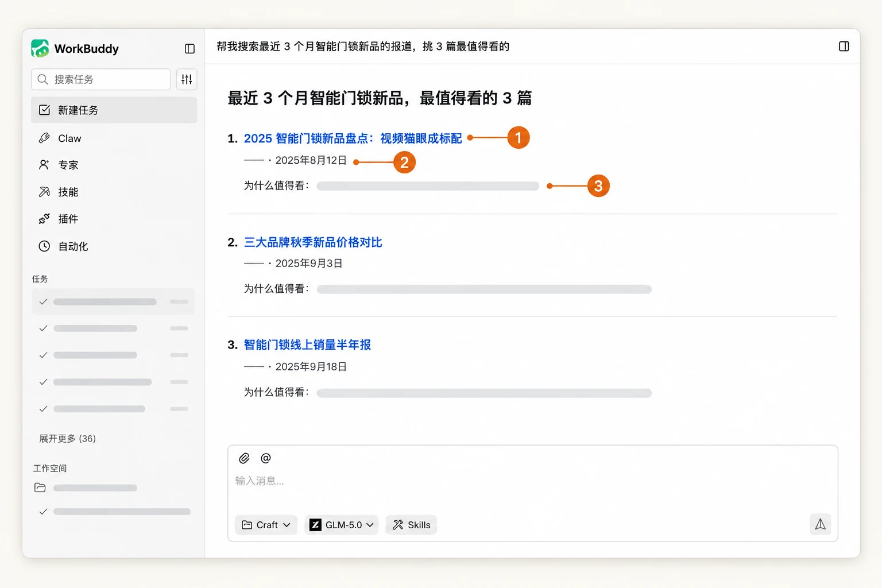
Task: Click the workspace folder icon
Action: tap(40, 488)
